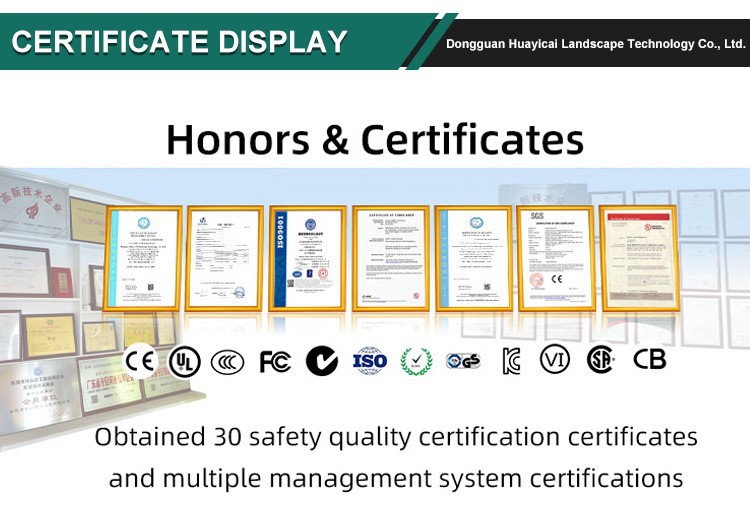Click the CSA certification logo
The width and height of the screenshot is (750, 526).
600,360
